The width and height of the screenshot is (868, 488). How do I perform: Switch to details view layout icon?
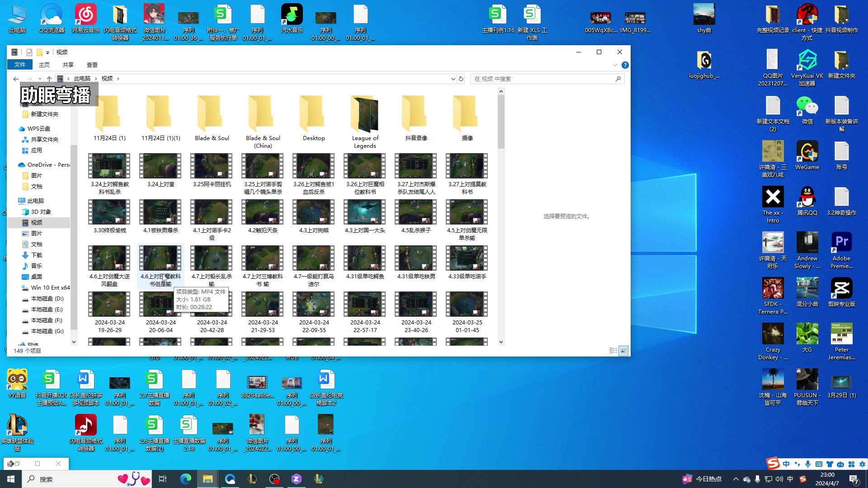tap(613, 351)
